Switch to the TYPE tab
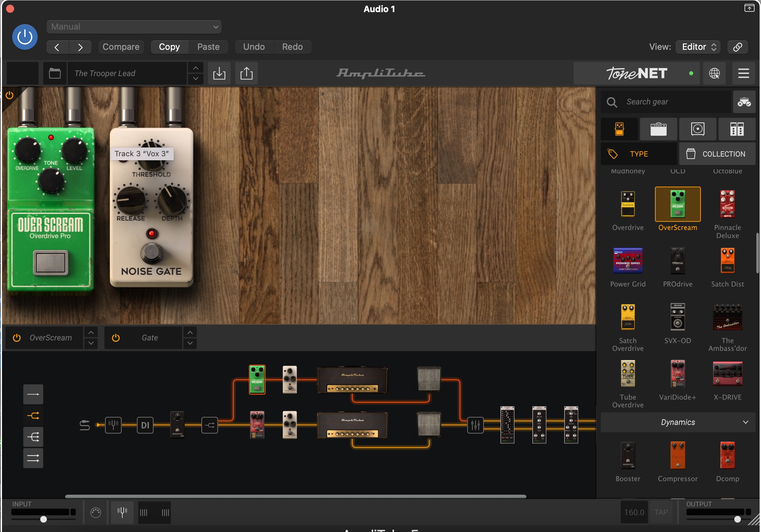This screenshot has width=761, height=532. (x=639, y=154)
